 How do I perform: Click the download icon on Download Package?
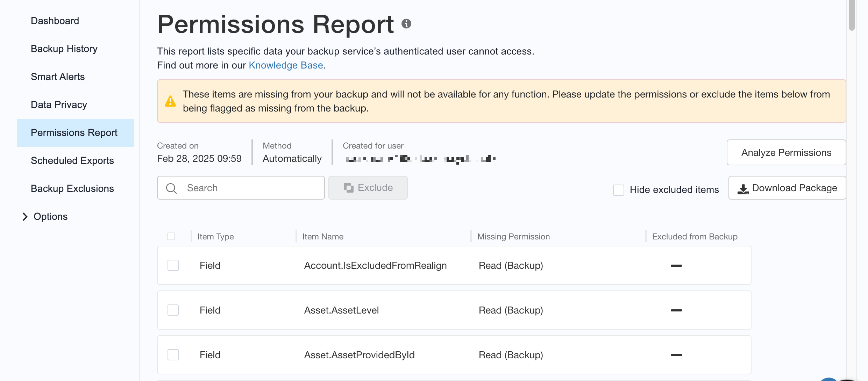tap(743, 188)
